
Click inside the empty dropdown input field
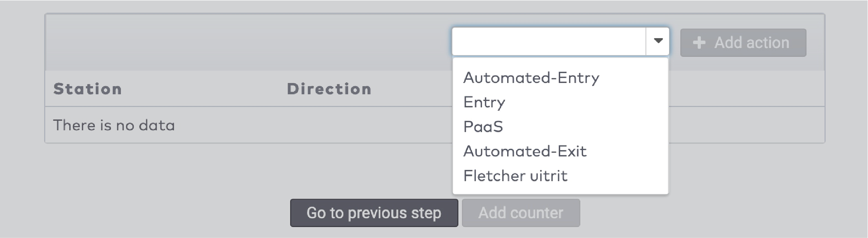coord(548,41)
